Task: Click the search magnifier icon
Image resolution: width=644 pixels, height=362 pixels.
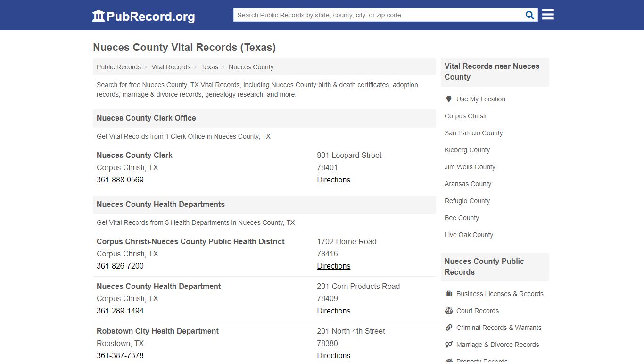Action: (530, 15)
